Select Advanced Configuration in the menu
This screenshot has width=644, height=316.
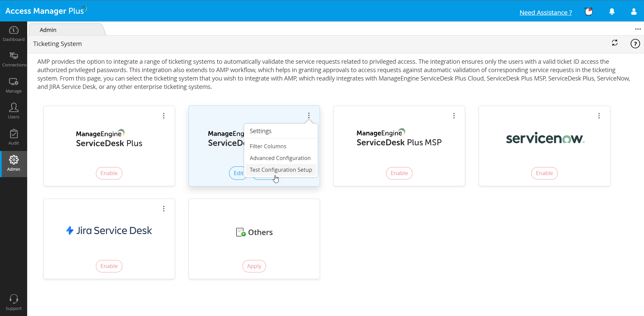click(x=281, y=158)
